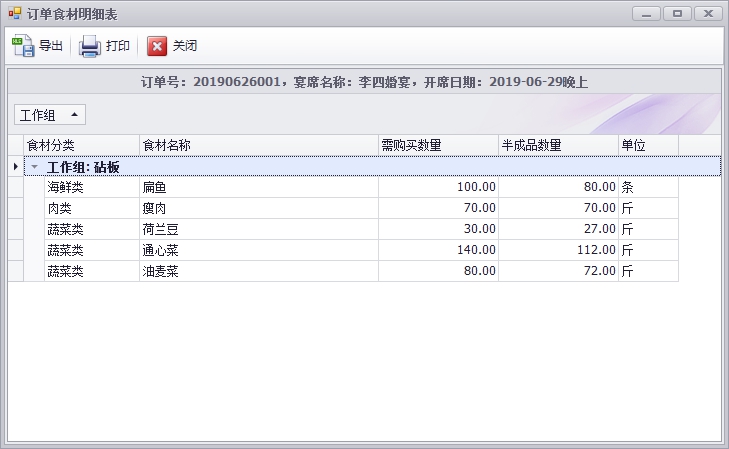Sort by 需购买数量 column header
The width and height of the screenshot is (729, 449).
[438, 145]
